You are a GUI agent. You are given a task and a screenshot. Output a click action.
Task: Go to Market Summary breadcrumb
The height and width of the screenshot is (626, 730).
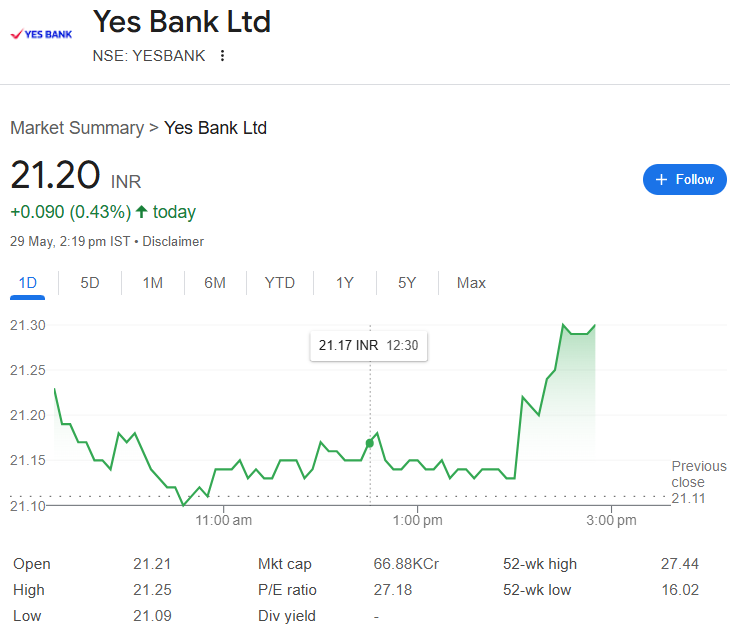77,128
